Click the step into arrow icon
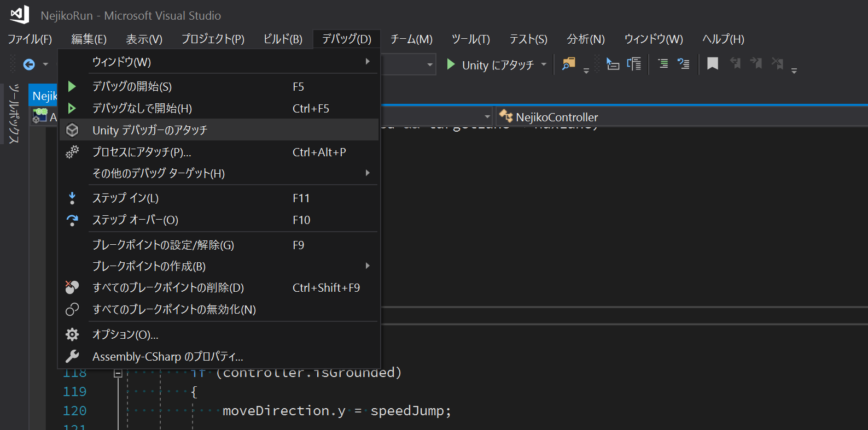 coord(72,198)
